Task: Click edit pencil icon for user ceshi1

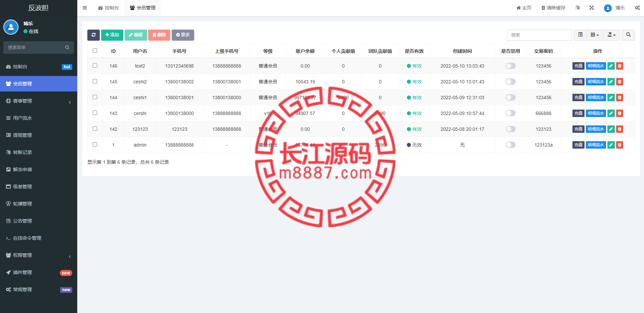Action: [611, 97]
